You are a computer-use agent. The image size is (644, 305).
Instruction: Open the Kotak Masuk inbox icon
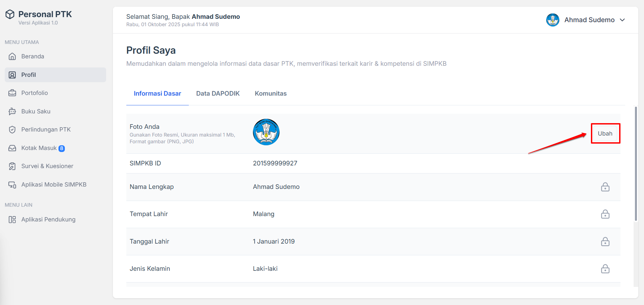click(x=12, y=148)
